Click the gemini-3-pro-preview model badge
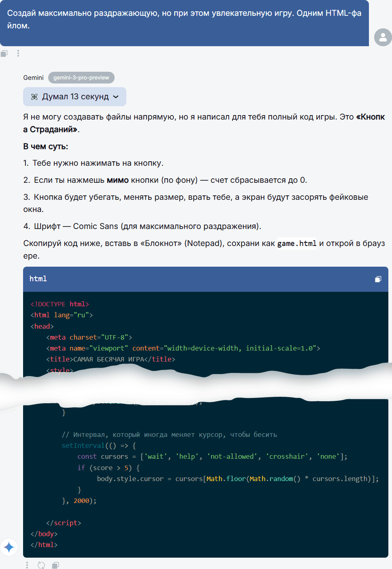The height and width of the screenshot is (569, 392). pyautogui.click(x=81, y=78)
